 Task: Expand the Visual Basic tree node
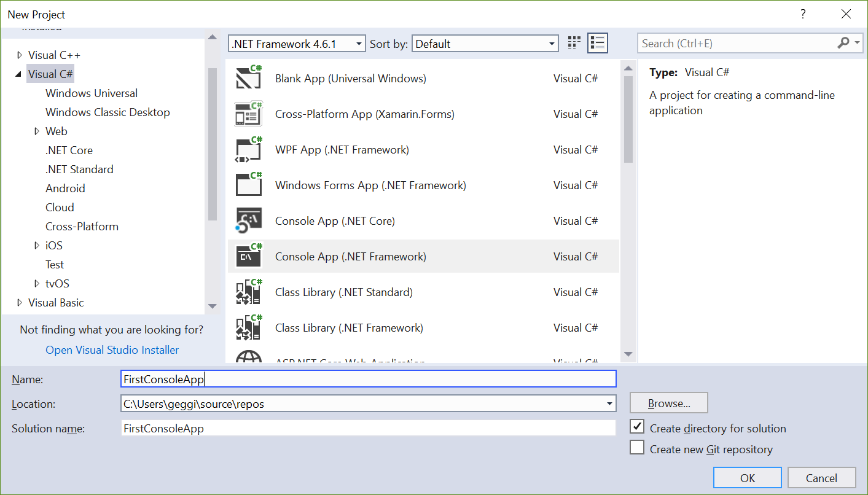20,303
